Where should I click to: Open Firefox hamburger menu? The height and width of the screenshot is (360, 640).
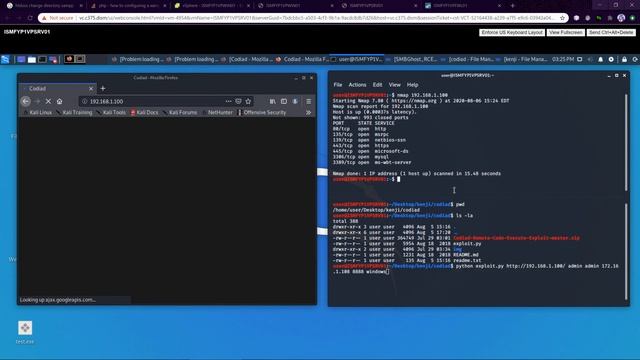point(309,101)
